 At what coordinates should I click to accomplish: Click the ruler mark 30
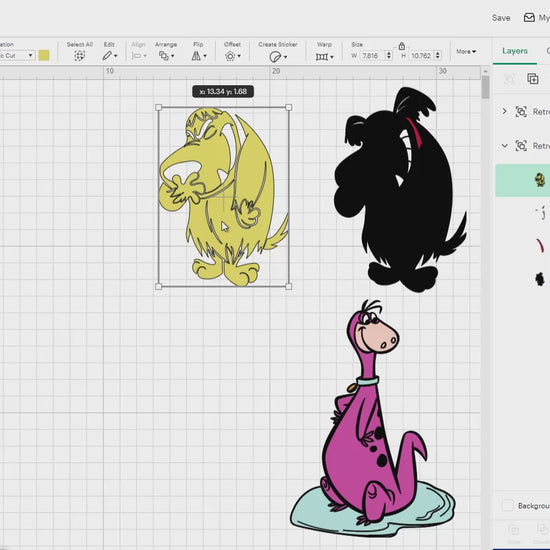[443, 71]
